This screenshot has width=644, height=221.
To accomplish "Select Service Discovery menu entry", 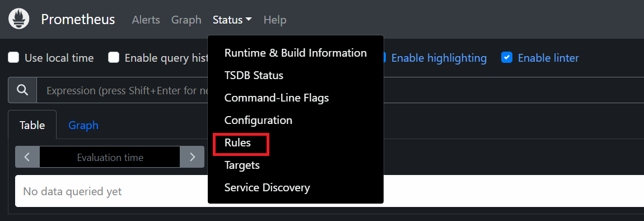I will click(x=267, y=188).
